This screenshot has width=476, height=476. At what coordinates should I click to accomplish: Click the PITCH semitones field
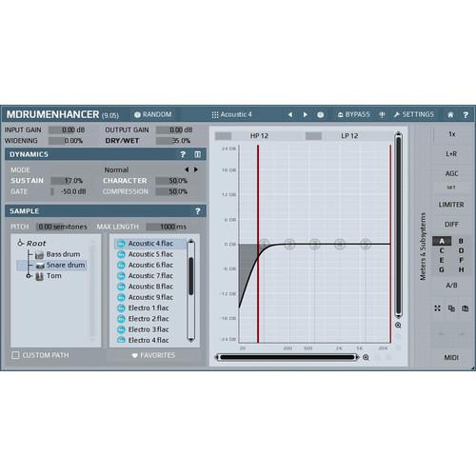63,227
